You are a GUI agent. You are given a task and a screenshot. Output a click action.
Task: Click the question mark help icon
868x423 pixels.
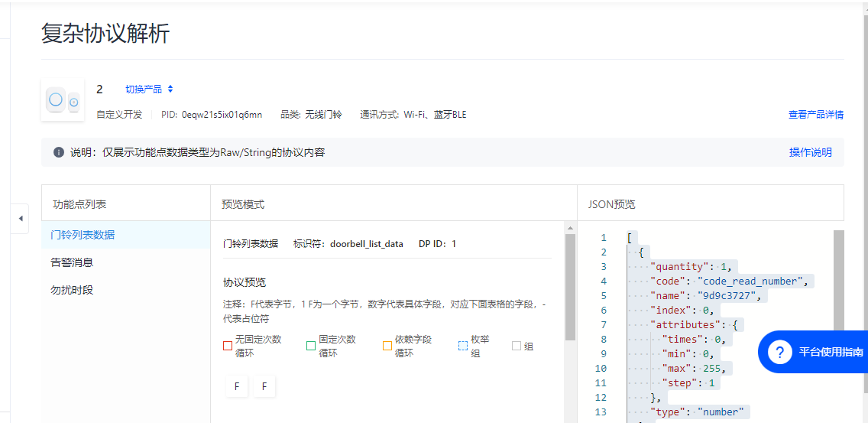(781, 352)
